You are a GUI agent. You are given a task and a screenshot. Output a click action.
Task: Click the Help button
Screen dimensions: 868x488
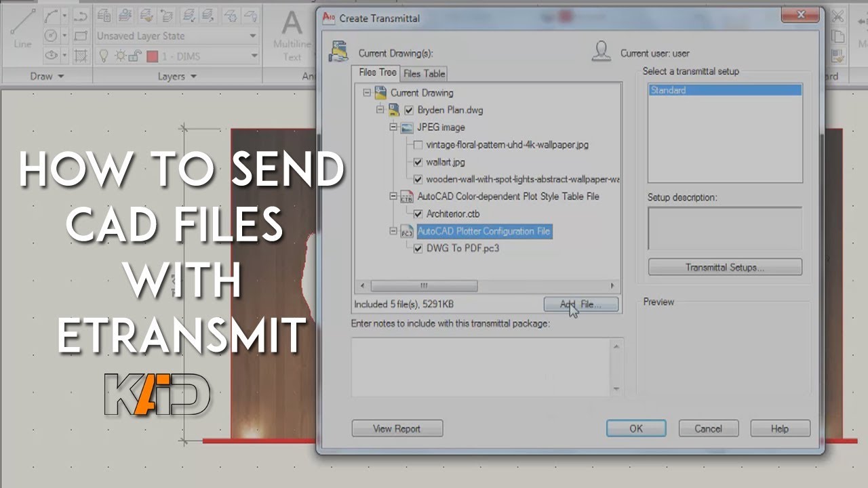[x=779, y=428]
